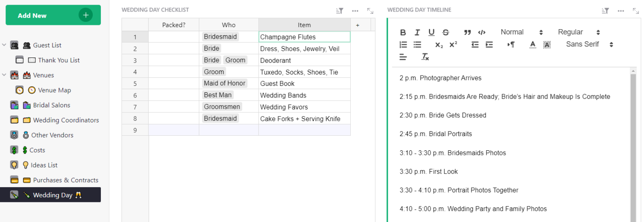
Task: Select the Cake Forks + Serving Knife cell
Action: [304, 119]
